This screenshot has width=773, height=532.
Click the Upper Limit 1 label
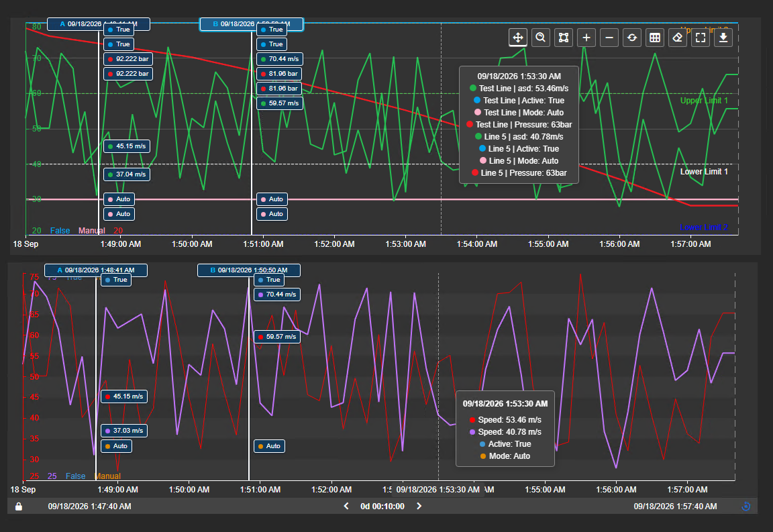tap(704, 101)
